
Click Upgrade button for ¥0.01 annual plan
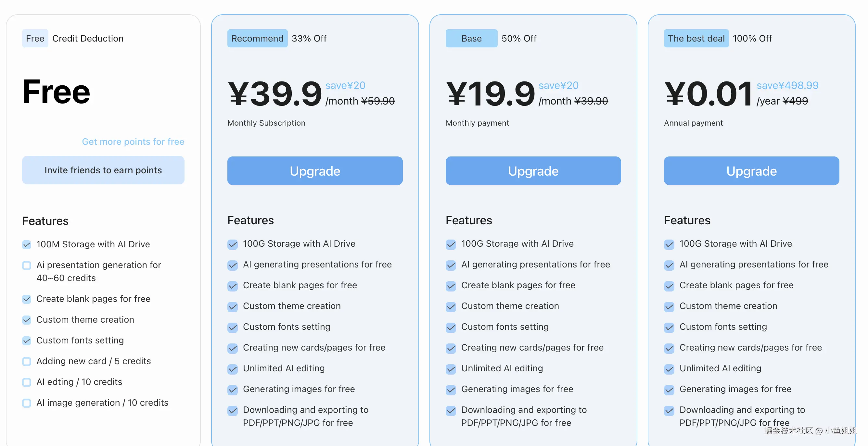click(x=751, y=171)
